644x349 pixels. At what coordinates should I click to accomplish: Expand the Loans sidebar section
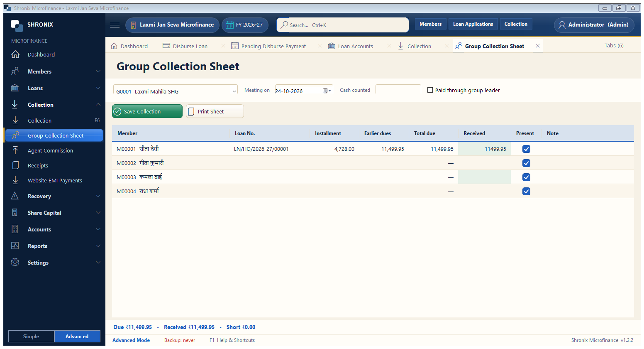pos(98,88)
